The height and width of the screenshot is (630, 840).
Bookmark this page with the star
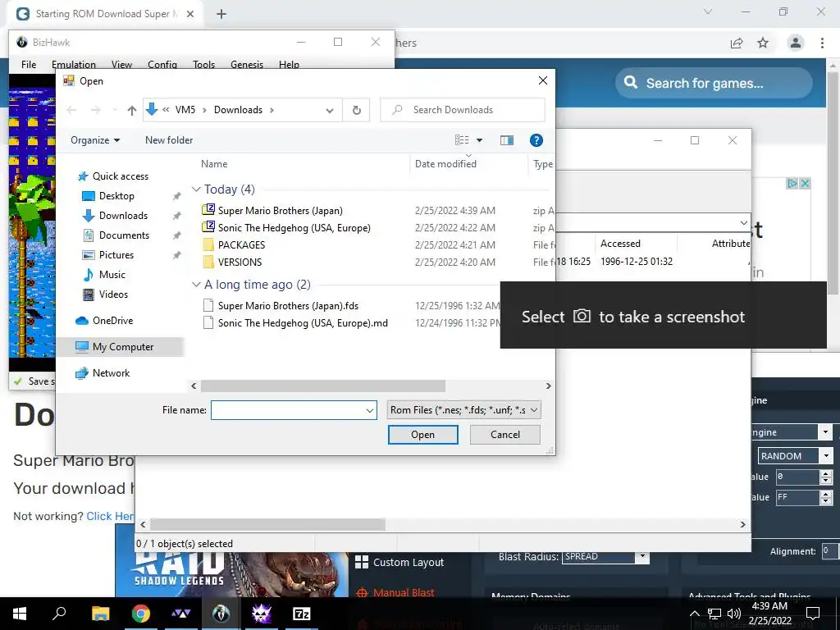click(x=763, y=43)
